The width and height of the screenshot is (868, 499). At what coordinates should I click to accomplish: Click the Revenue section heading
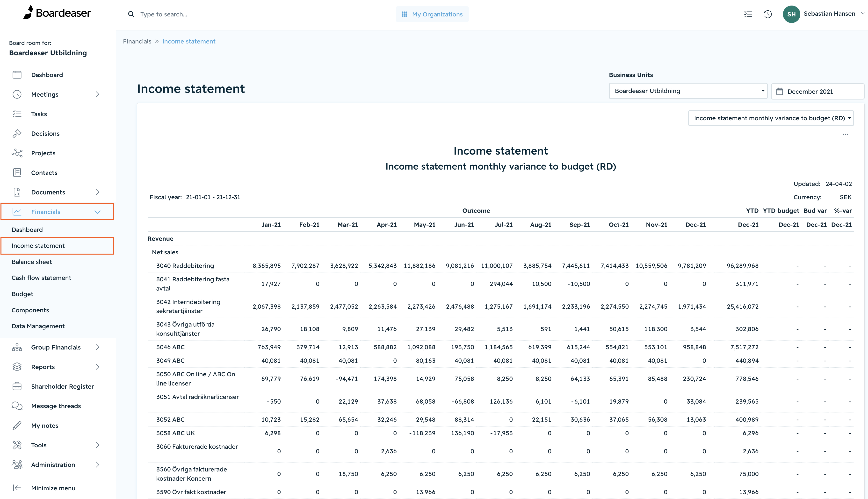(x=160, y=239)
